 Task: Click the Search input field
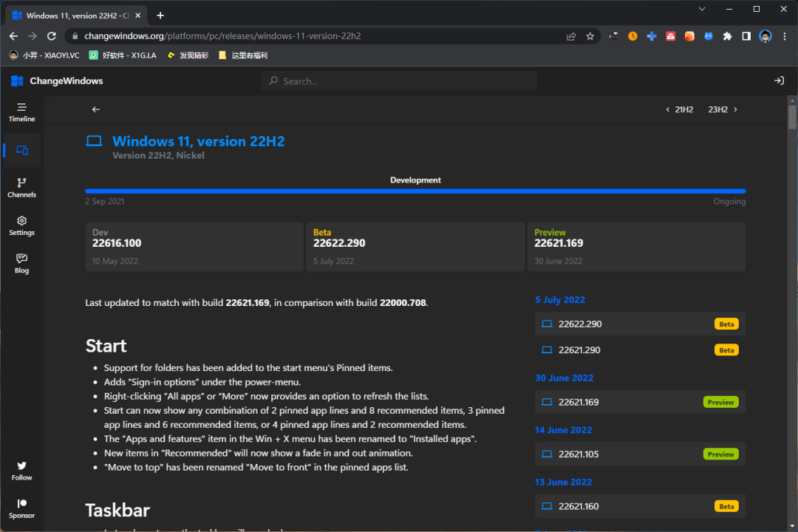[399, 81]
